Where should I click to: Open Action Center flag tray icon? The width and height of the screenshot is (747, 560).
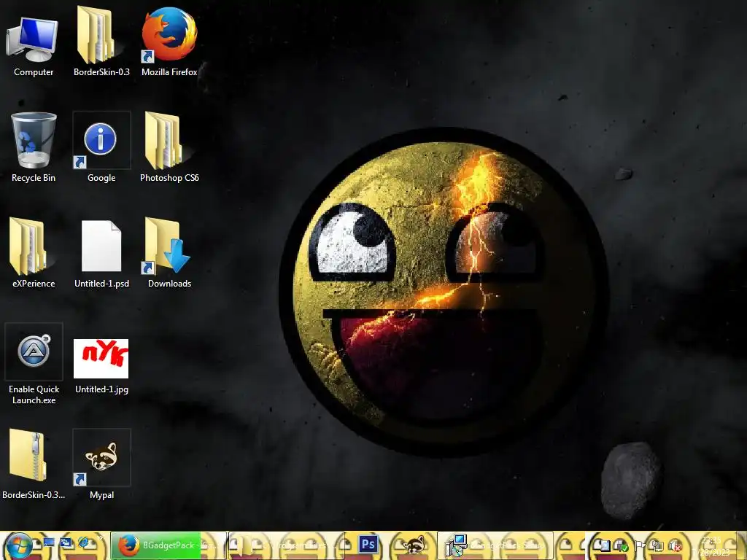pyautogui.click(x=639, y=545)
